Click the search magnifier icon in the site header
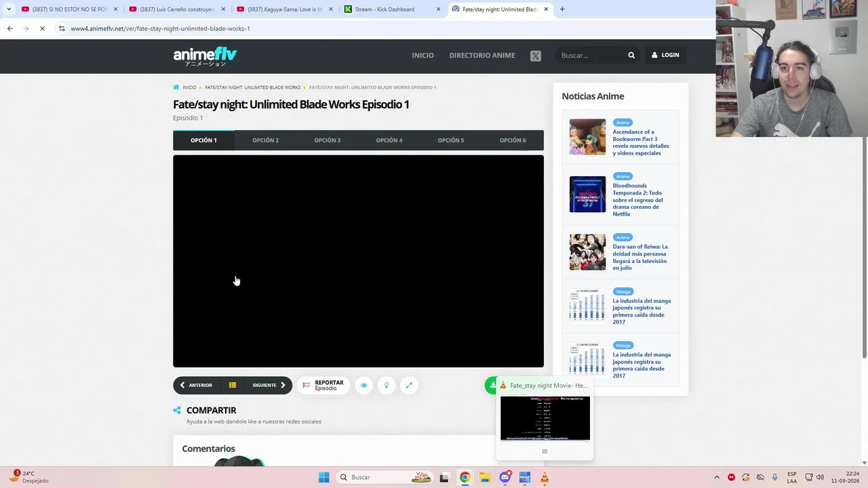The image size is (868, 488). coord(631,55)
